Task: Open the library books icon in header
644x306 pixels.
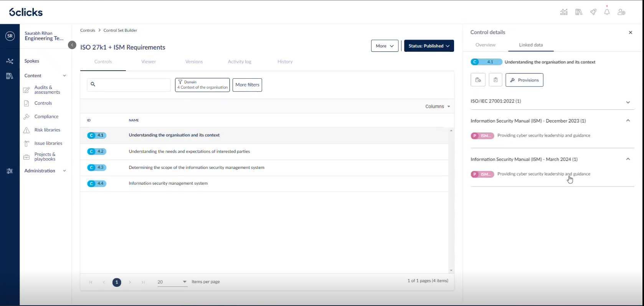Action: pos(579,12)
